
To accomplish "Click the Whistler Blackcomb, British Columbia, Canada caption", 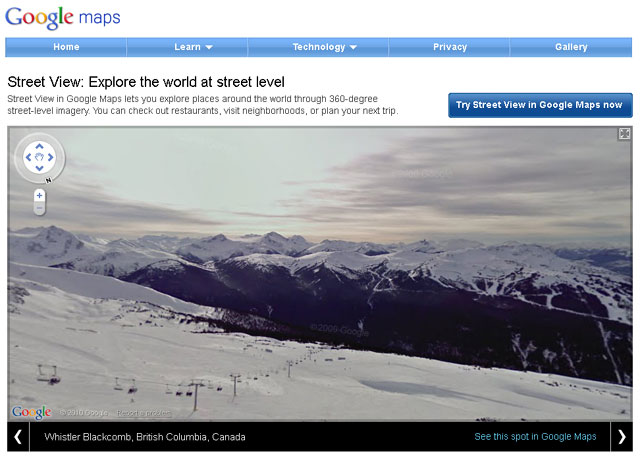I will (x=145, y=437).
